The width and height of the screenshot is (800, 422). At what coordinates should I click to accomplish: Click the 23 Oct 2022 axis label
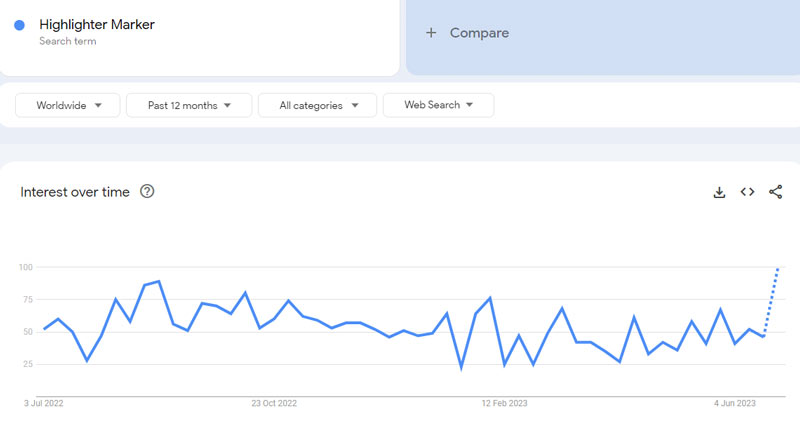[274, 403]
